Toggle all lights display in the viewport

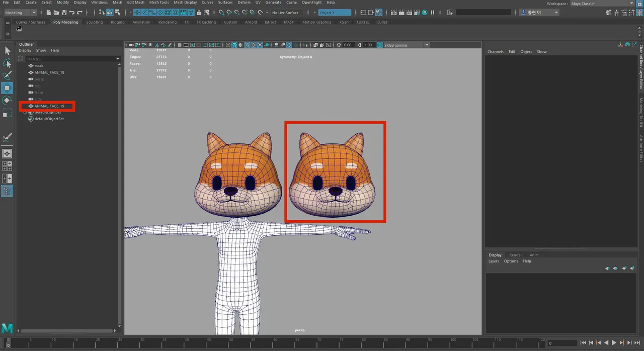pyautogui.click(x=260, y=45)
